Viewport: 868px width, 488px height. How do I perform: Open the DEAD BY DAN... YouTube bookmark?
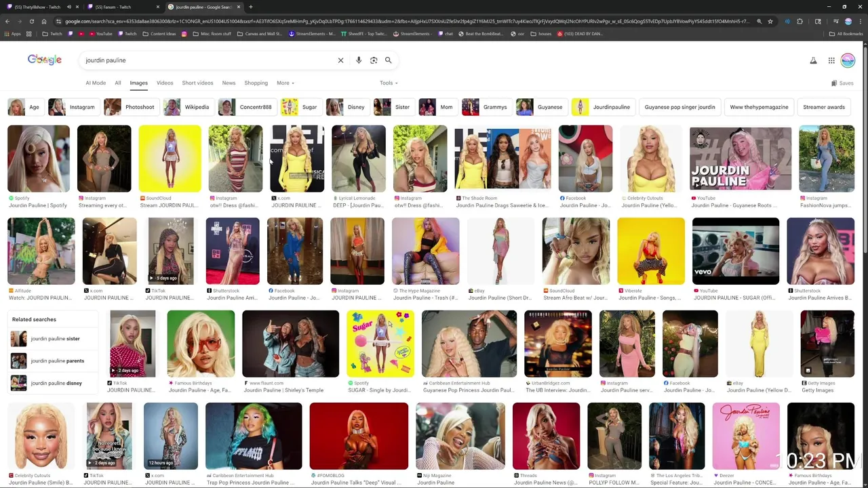click(580, 34)
